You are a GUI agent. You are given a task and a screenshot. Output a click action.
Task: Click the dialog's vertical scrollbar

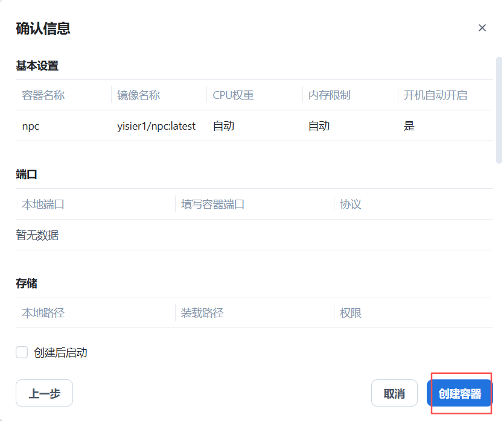(499, 110)
